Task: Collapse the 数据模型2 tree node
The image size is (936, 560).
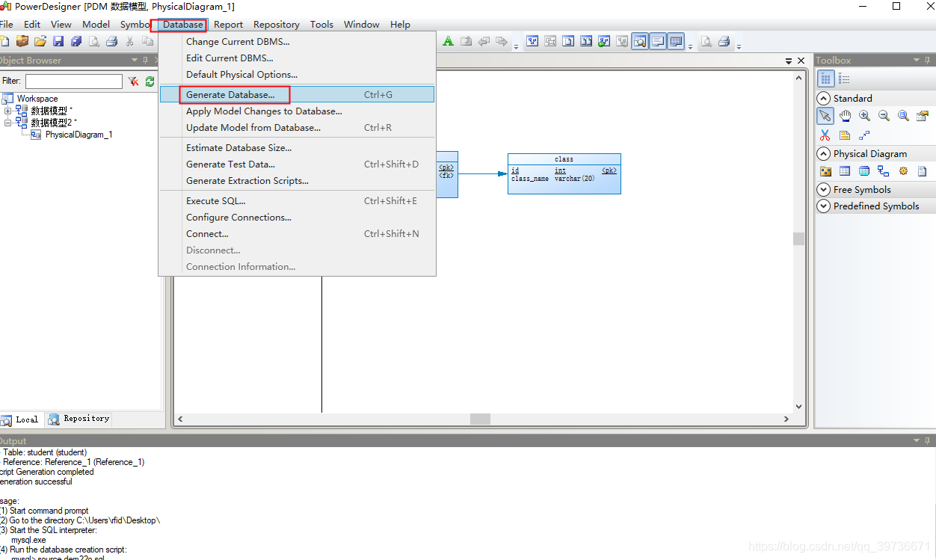Action: [8, 123]
